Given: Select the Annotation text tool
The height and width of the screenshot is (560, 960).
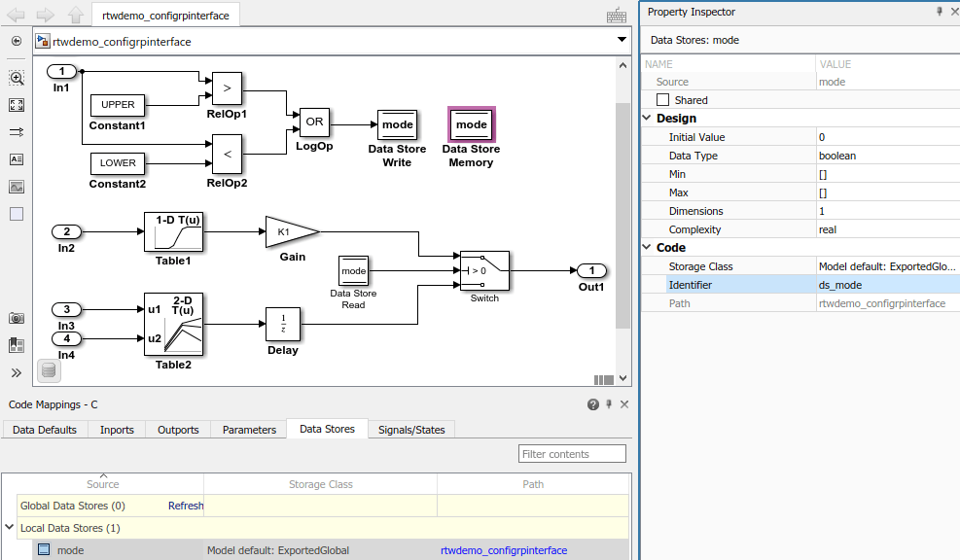Looking at the screenshot, I should 16,159.
